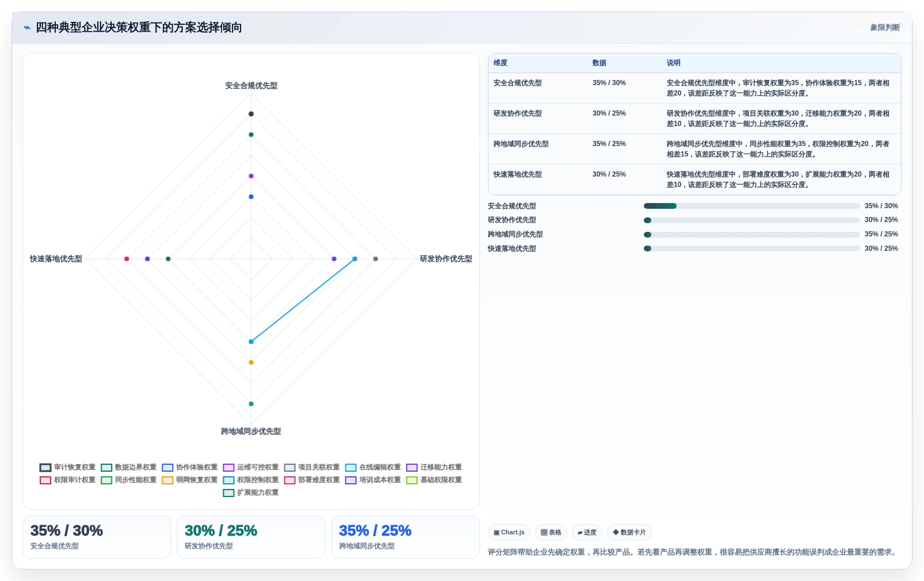Click the 跨地域同步优先型 radar axis label
This screenshot has width=924, height=581.
[x=251, y=431]
